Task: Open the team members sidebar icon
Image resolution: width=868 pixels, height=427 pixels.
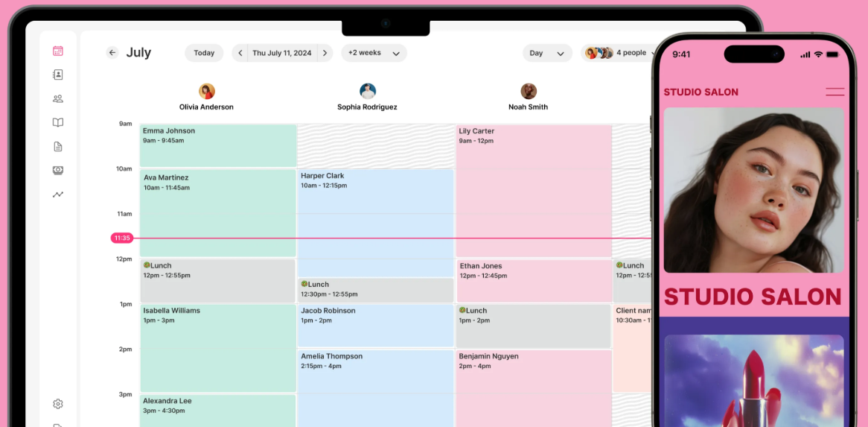Action: (x=58, y=98)
